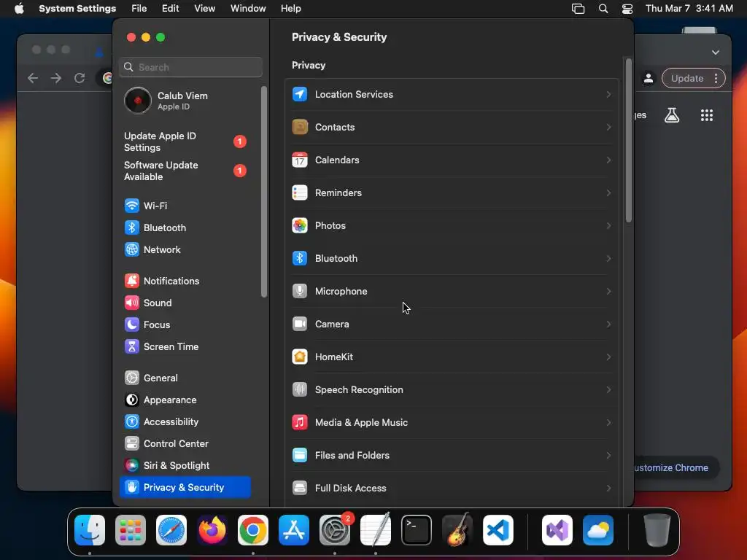Screen dimensions: 747x560
Task: Expand the Microphone row chevron
Action: pos(608,291)
